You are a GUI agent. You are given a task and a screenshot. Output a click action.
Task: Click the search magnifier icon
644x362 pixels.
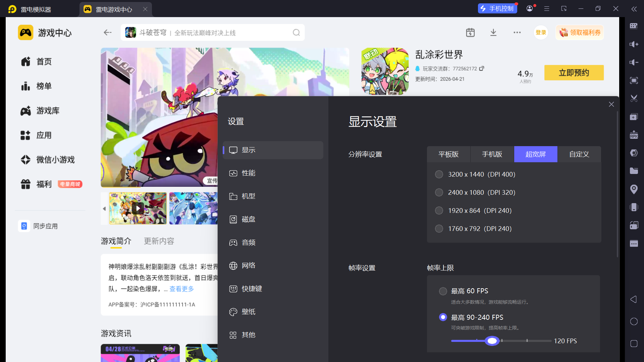coord(296,33)
